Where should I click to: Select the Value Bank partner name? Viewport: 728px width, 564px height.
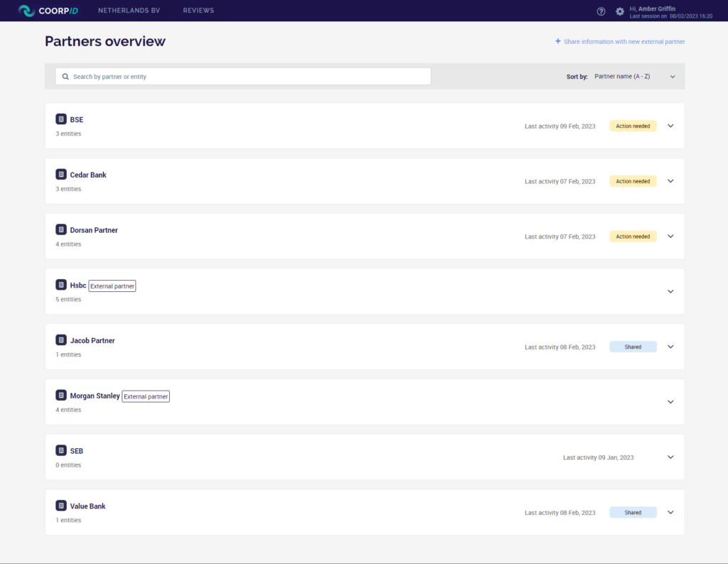[87, 506]
